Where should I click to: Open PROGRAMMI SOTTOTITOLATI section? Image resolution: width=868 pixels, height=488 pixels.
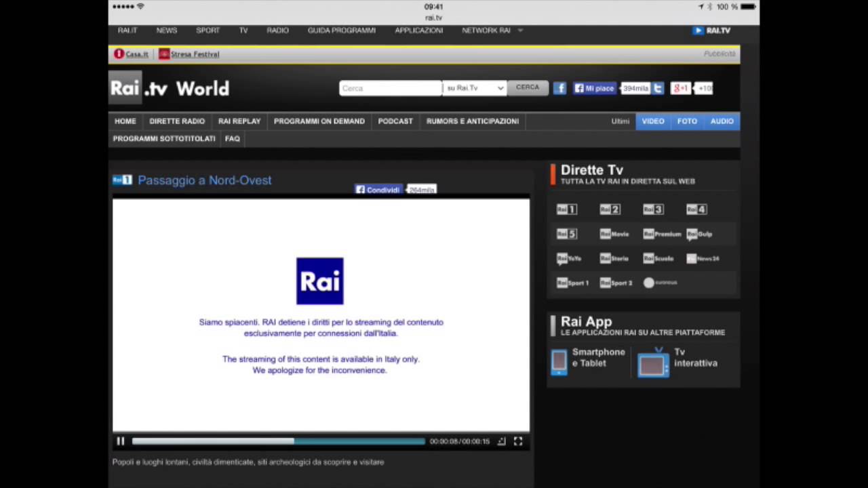[164, 138]
